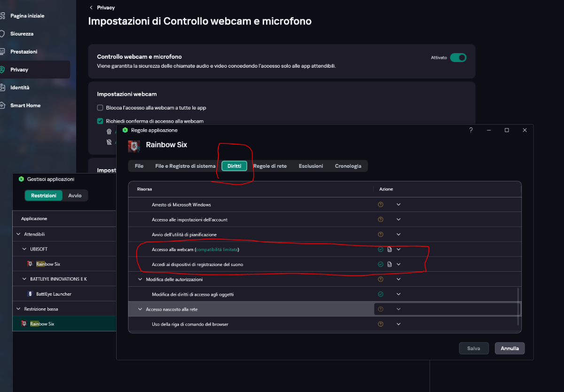Click the log file icon for webcam access
Viewport: 564px width, 392px height.
coord(389,249)
